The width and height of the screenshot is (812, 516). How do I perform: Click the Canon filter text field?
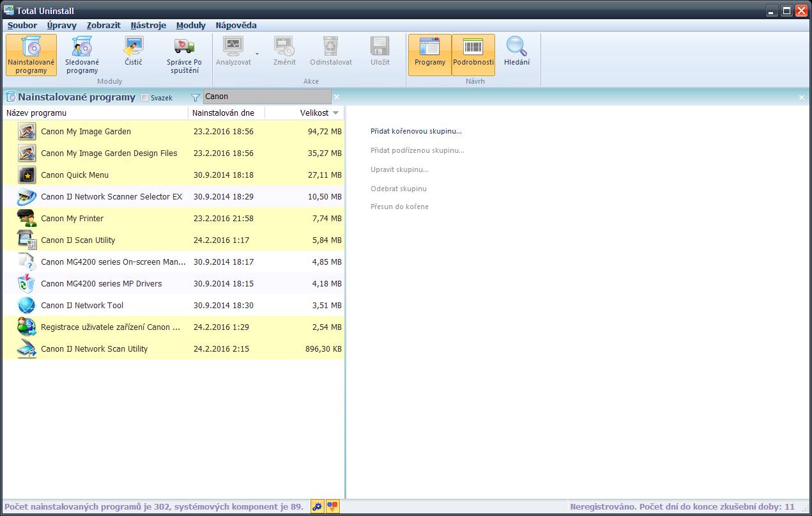[267, 97]
